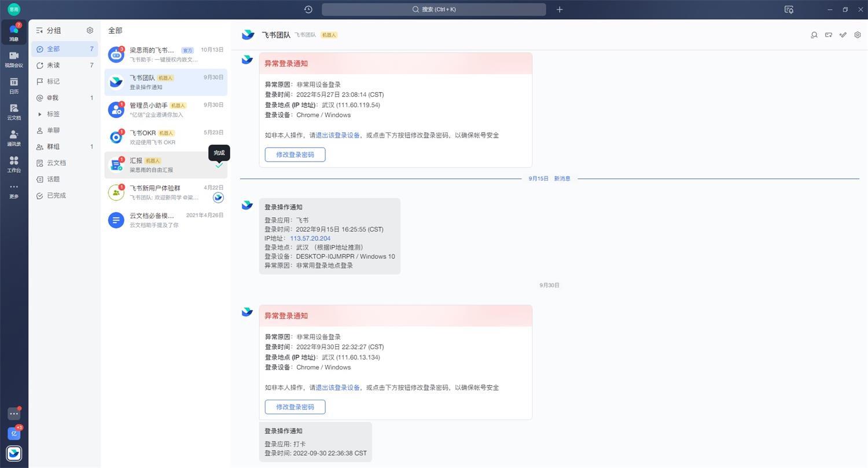Click the mark-done check icon in chat header
Image resolution: width=868 pixels, height=468 pixels.
[843, 35]
